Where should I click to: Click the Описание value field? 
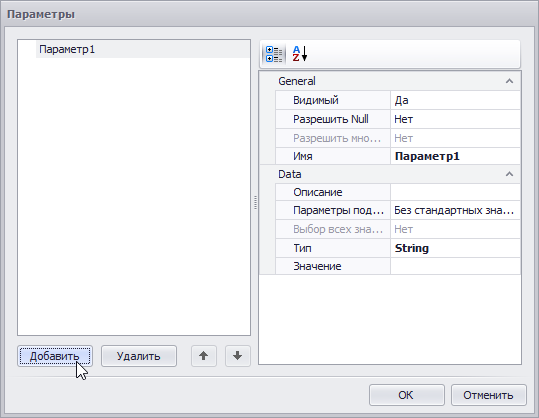point(455,192)
